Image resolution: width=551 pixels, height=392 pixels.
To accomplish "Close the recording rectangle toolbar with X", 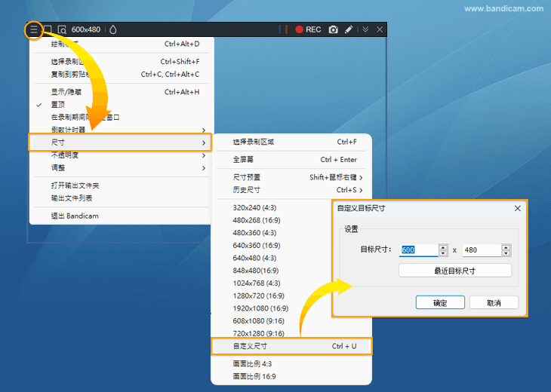I will click(x=380, y=29).
